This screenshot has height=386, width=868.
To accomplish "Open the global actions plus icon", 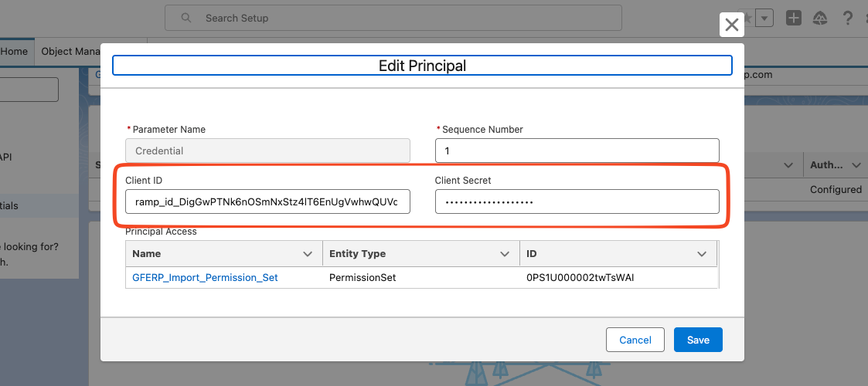I will tap(794, 19).
